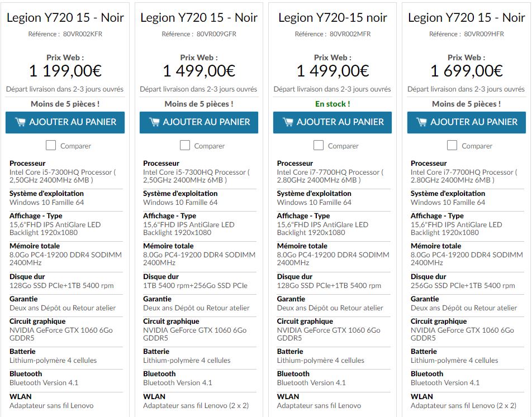Click cart icon for 1 699,00€ Legion Y720

click(422, 122)
